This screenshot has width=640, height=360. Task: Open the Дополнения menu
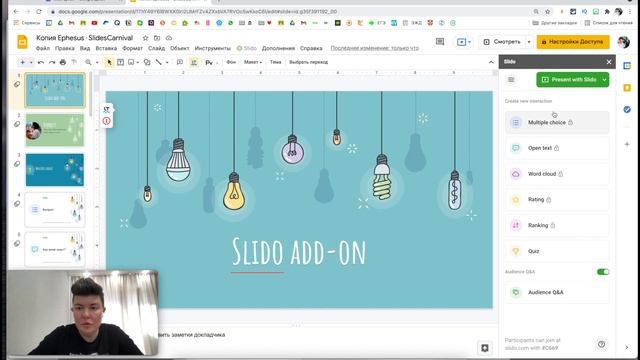tap(278, 48)
